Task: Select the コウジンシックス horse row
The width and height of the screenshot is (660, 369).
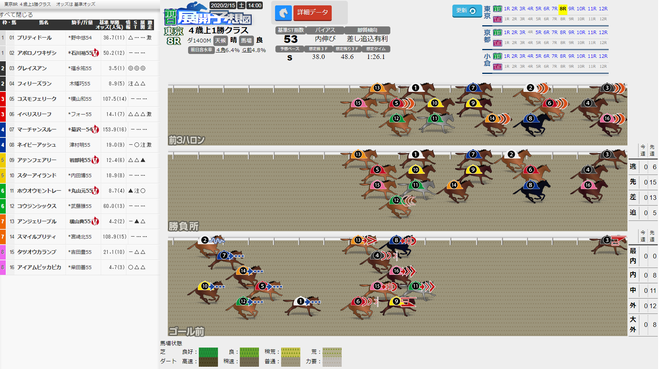Action: point(79,206)
